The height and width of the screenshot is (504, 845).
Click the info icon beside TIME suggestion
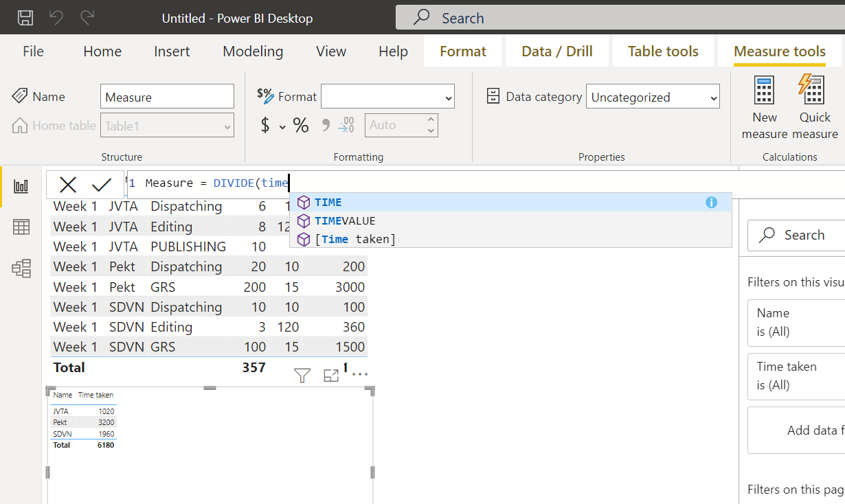click(x=711, y=203)
